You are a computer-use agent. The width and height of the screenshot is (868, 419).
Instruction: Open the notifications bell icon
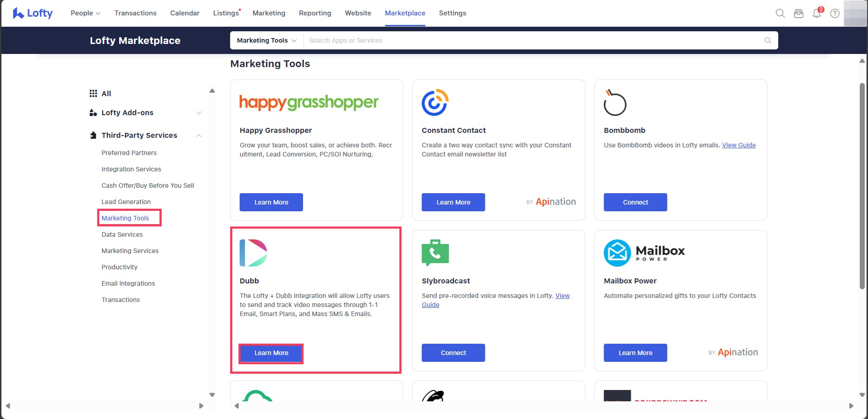pyautogui.click(x=817, y=13)
